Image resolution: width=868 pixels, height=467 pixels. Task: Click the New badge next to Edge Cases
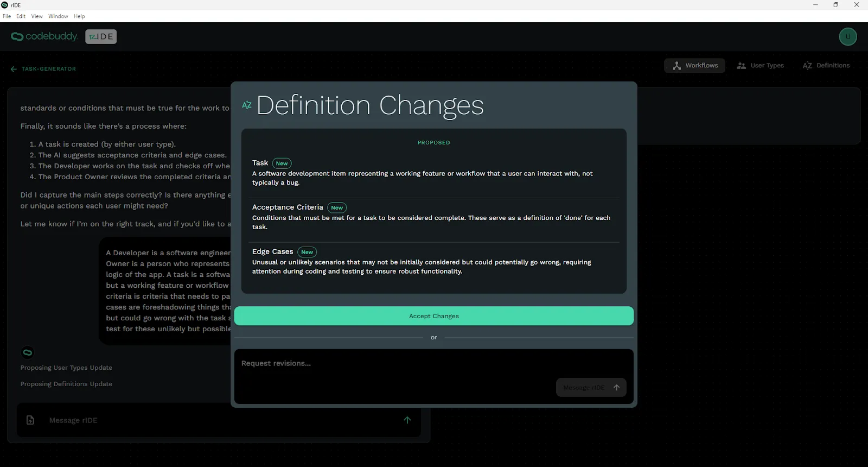pyautogui.click(x=307, y=253)
